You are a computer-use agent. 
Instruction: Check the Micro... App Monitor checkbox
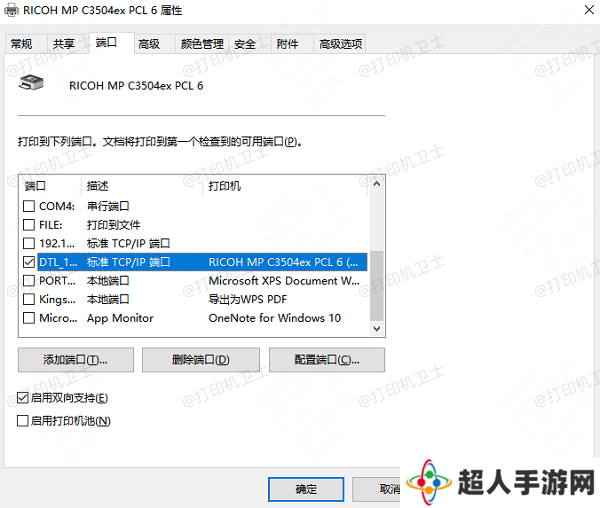pos(29,318)
